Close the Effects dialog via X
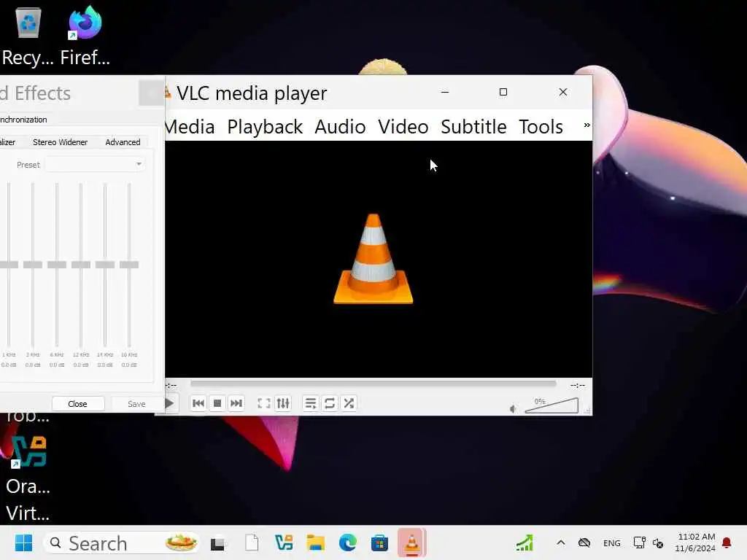The width and height of the screenshot is (747, 560). click(151, 93)
